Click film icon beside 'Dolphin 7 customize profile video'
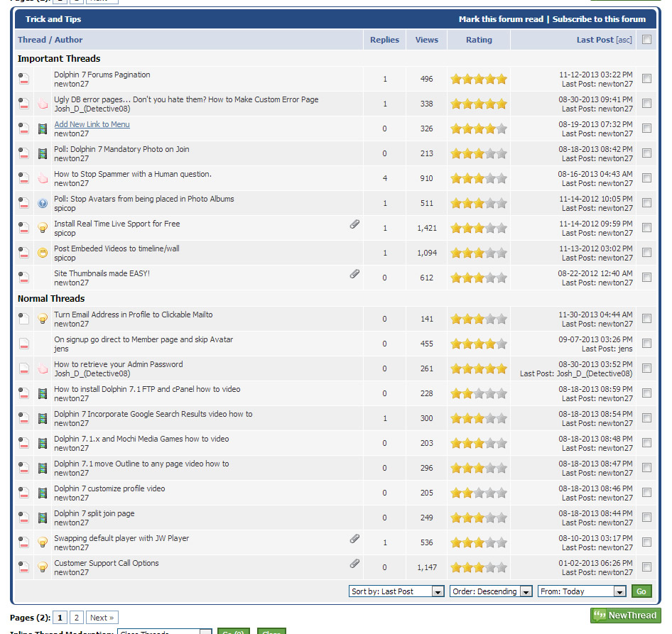The image size is (672, 634). coord(43,493)
